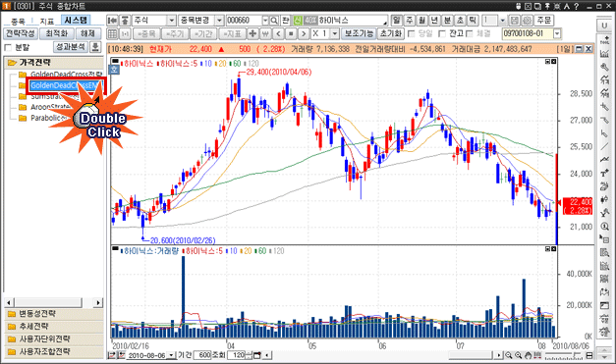The width and height of the screenshot is (616, 364).
Task: Click the stock code search magnifier icon
Action: point(274,21)
